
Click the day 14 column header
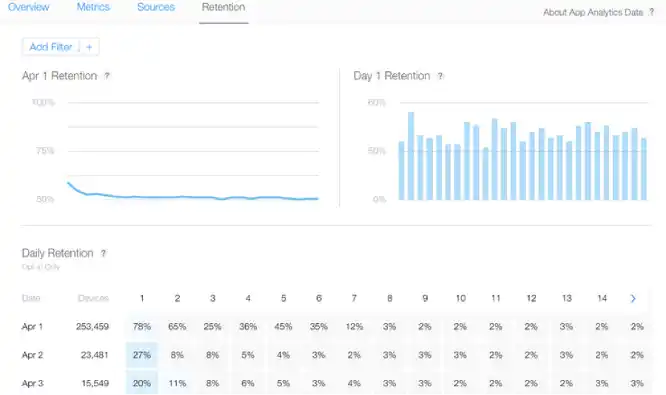(602, 299)
